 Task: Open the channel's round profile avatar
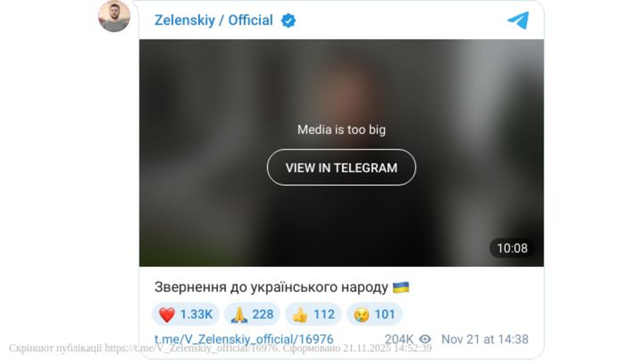pos(114,16)
